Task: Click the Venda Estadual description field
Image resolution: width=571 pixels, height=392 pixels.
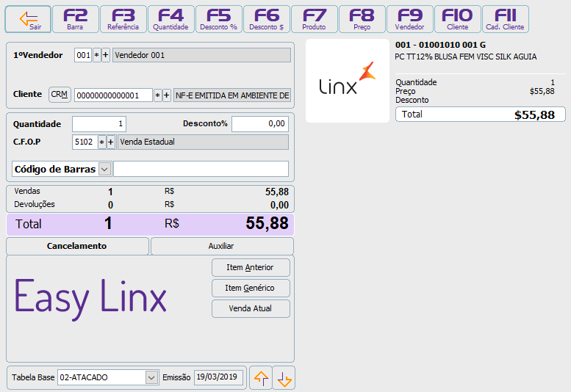Action: 203,142
